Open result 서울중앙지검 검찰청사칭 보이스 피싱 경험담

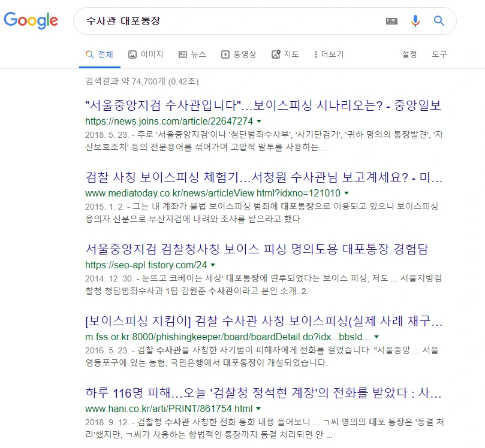[x=257, y=249]
